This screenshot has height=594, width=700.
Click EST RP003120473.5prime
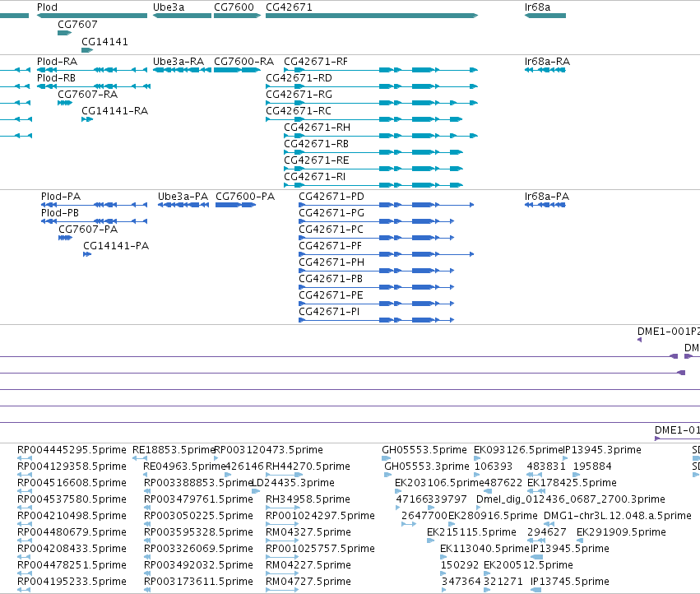pos(269,450)
